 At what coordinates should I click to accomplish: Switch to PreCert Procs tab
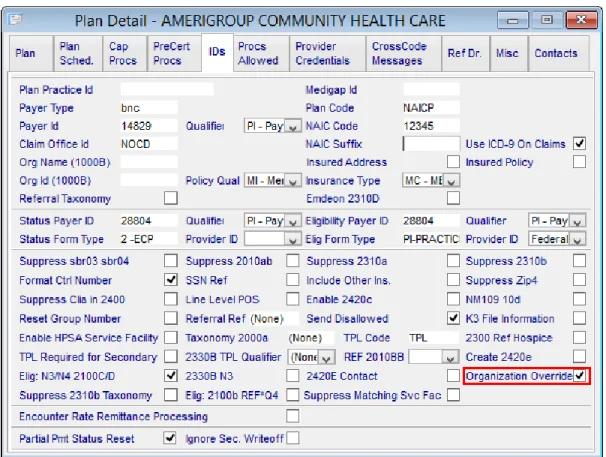[174, 53]
